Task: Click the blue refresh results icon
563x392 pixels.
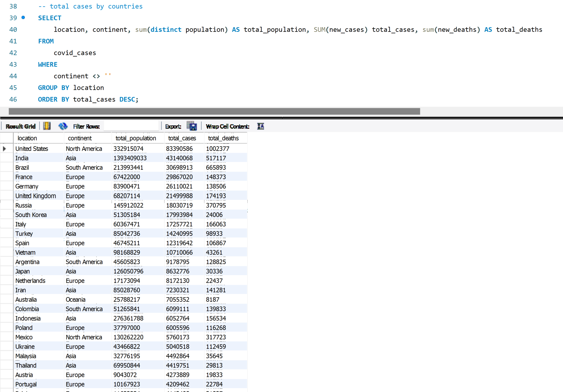Action: [x=63, y=126]
